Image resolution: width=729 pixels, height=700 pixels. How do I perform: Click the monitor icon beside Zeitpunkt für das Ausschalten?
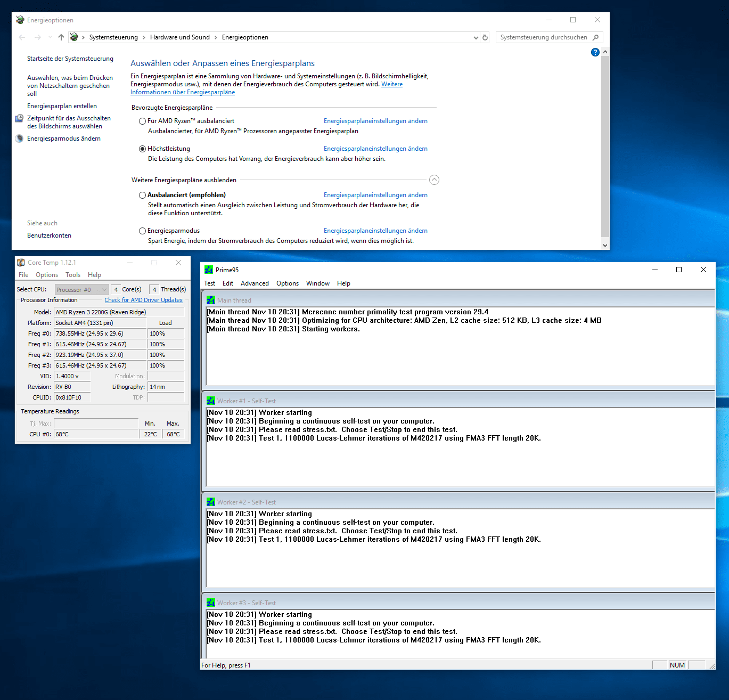click(19, 118)
